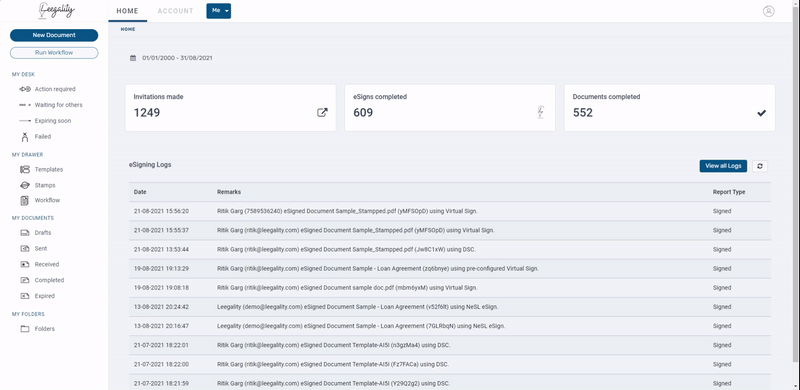Screen dimensions: 800x390
Task: Click the Invitations made card
Action: coord(231,108)
